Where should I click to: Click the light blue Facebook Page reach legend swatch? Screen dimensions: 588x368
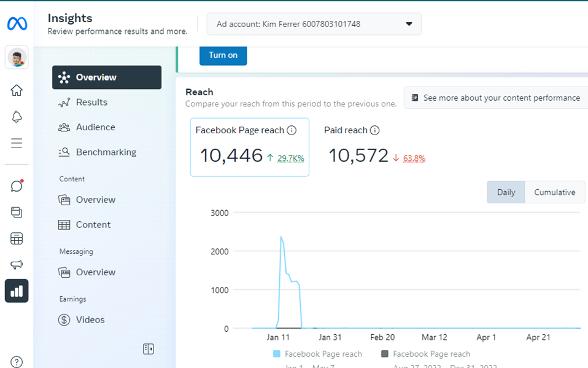[277, 354]
